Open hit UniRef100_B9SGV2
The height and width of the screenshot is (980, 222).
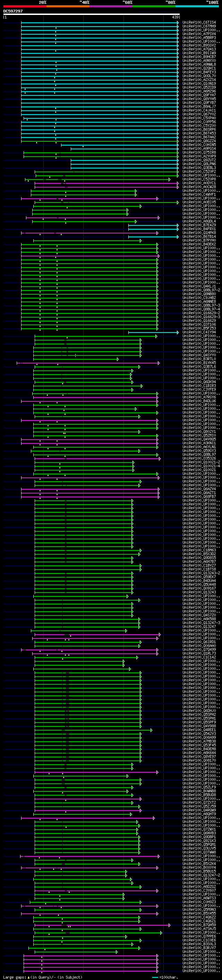[x=199, y=45]
